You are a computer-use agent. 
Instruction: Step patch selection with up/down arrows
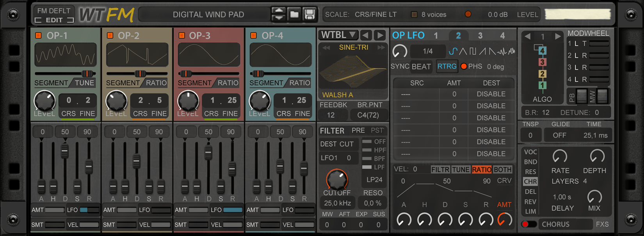pos(278,14)
